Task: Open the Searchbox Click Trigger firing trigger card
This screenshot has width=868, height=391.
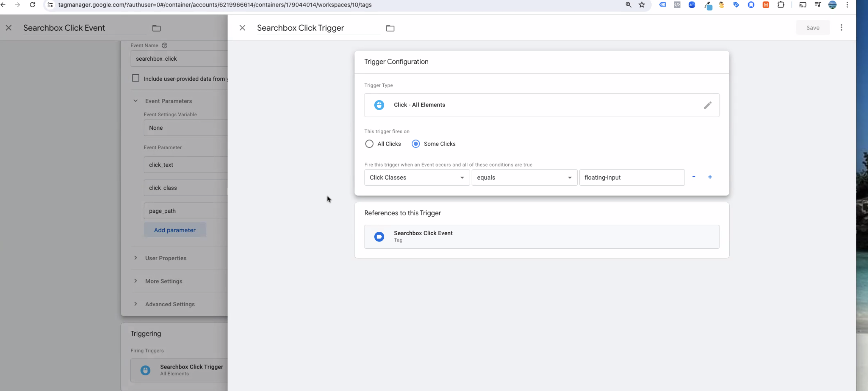Action: point(179,370)
